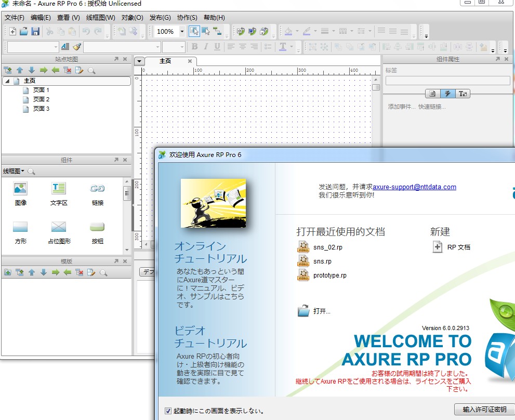515x420 pixels.
Task: Click the line color pen icon
Action: pyautogui.click(x=307, y=32)
